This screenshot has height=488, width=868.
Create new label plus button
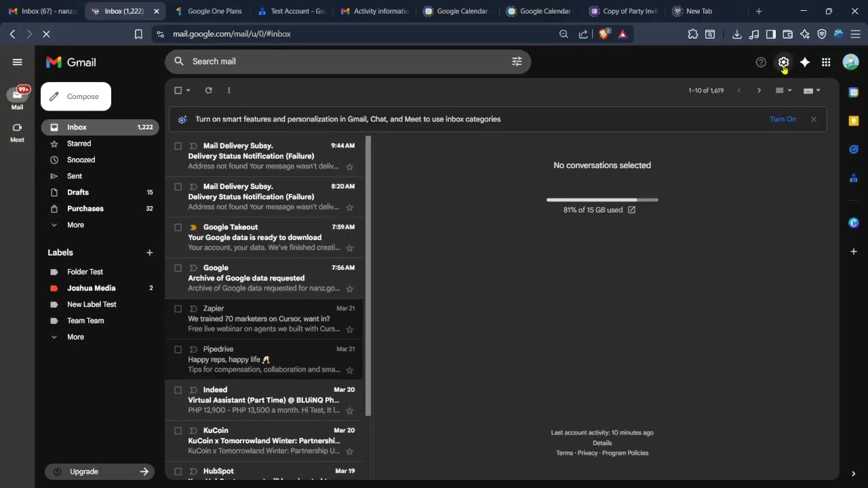point(149,252)
